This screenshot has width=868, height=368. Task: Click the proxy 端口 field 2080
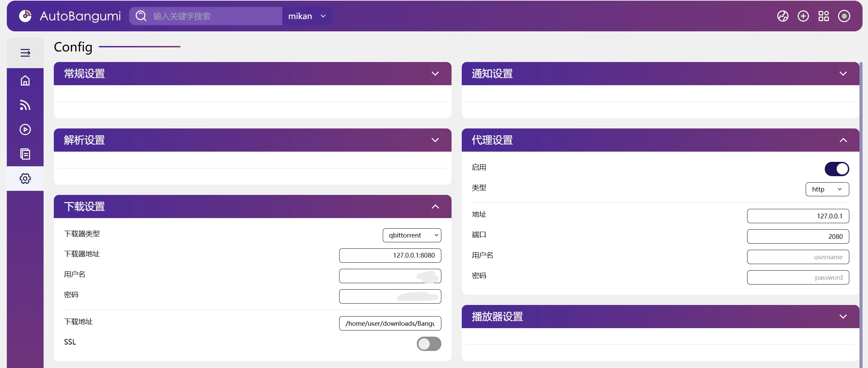tap(798, 236)
